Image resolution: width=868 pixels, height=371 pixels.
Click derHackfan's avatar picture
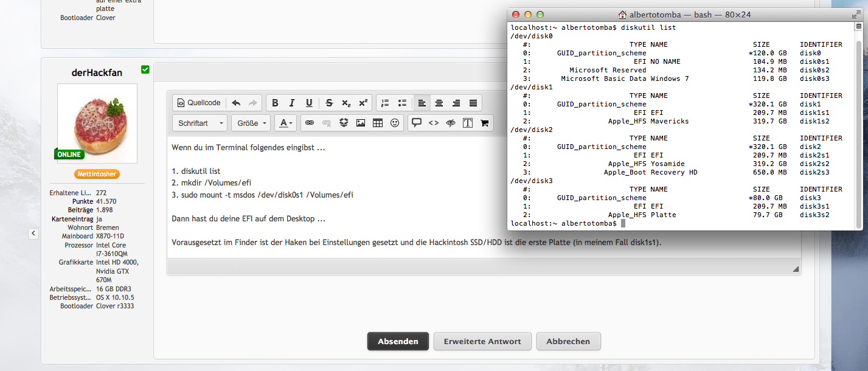[97, 123]
